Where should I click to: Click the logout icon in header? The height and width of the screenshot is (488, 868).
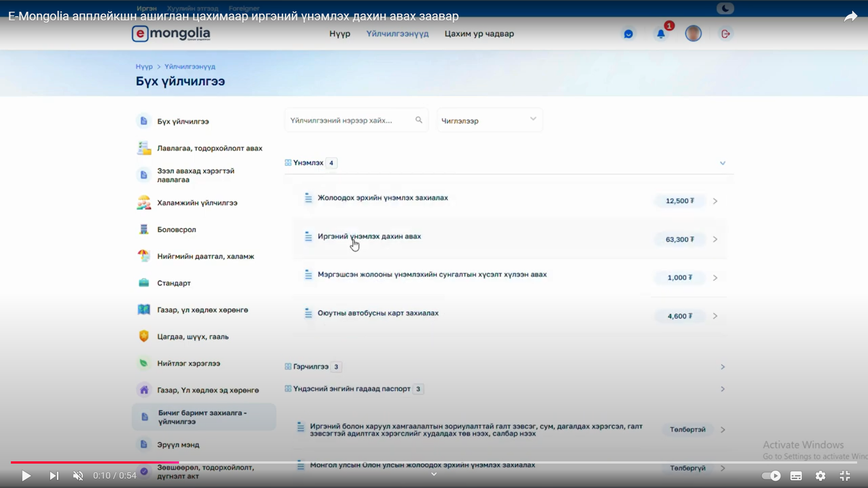(726, 34)
